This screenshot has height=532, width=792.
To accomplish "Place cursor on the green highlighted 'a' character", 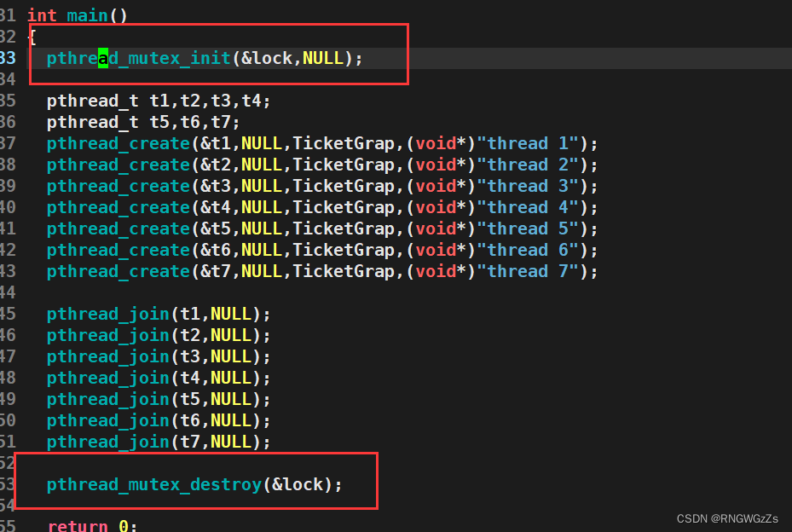I will point(103,59).
